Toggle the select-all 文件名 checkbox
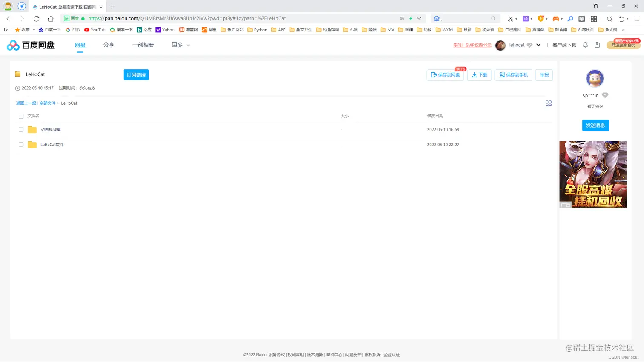 pyautogui.click(x=21, y=116)
